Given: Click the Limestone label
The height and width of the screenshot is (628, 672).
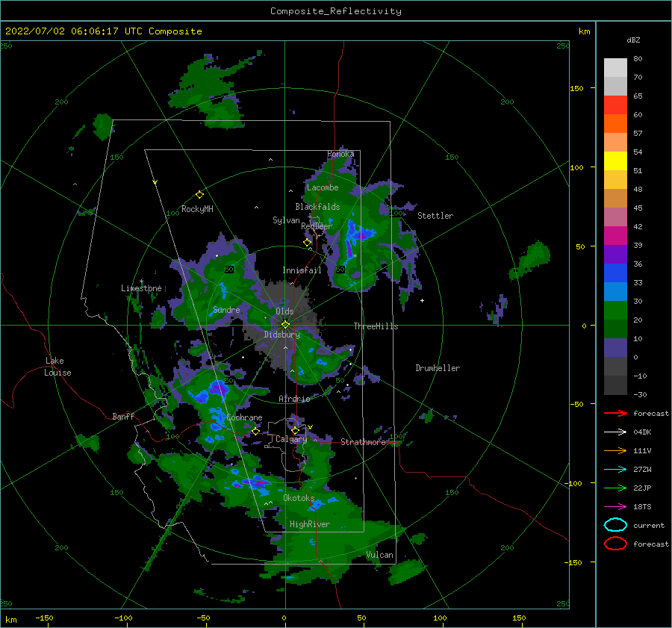Looking at the screenshot, I should tap(141, 288).
